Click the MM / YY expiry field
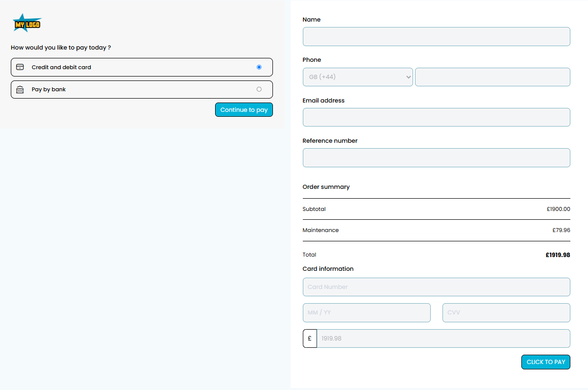Screen dimensions: 588x390 [367, 312]
